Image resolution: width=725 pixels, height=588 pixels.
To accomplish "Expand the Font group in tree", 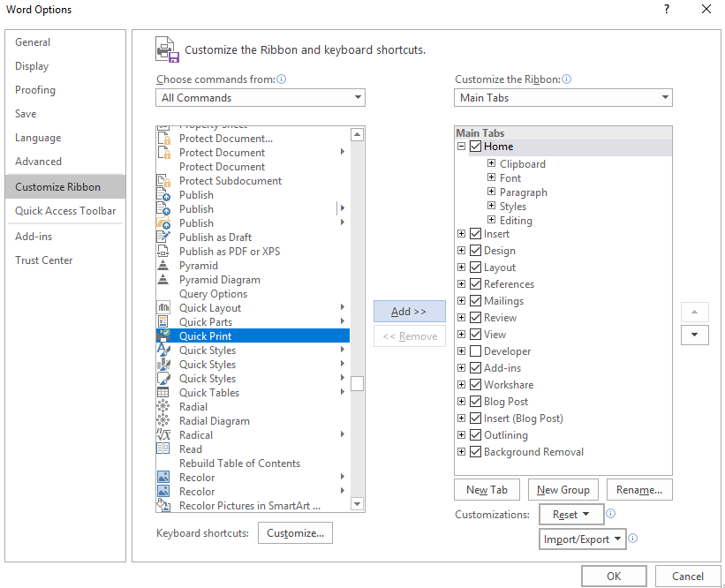I will point(492,178).
